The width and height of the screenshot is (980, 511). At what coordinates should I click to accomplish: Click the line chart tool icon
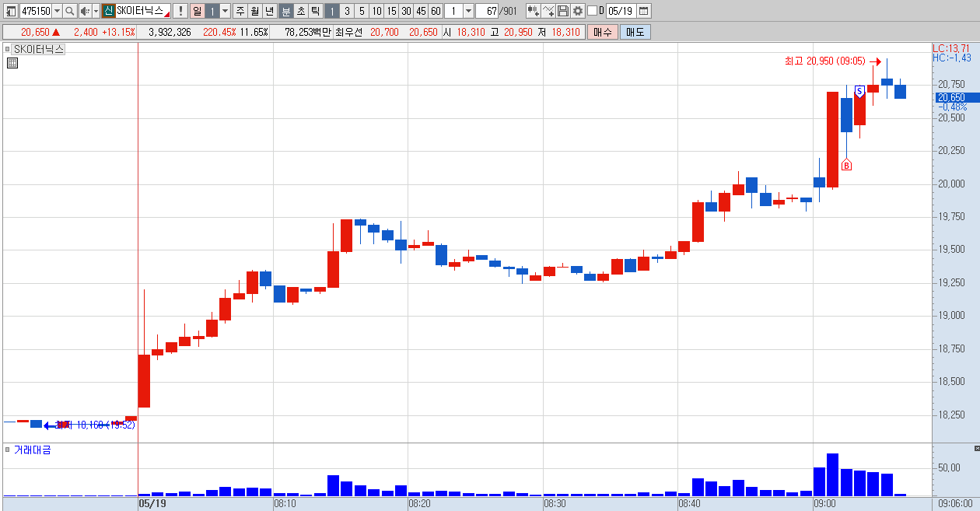point(548,11)
